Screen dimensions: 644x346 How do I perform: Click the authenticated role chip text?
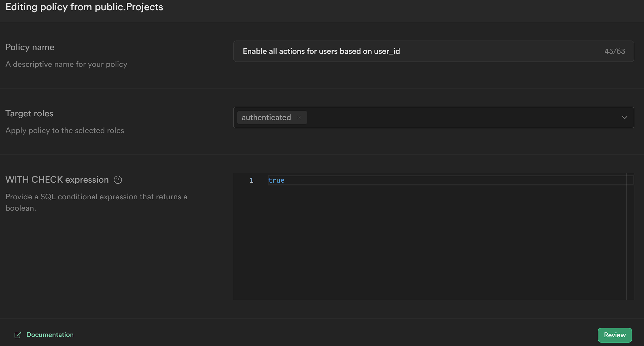(266, 118)
